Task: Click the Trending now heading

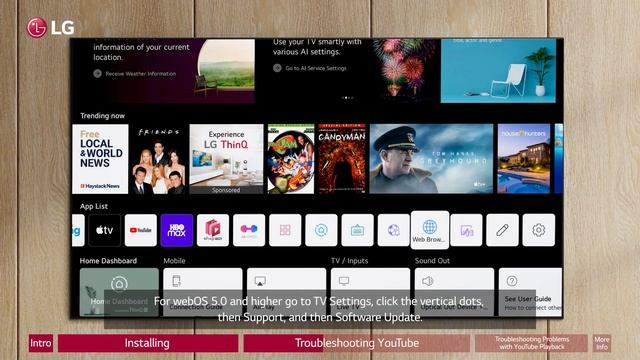Action: click(x=102, y=116)
